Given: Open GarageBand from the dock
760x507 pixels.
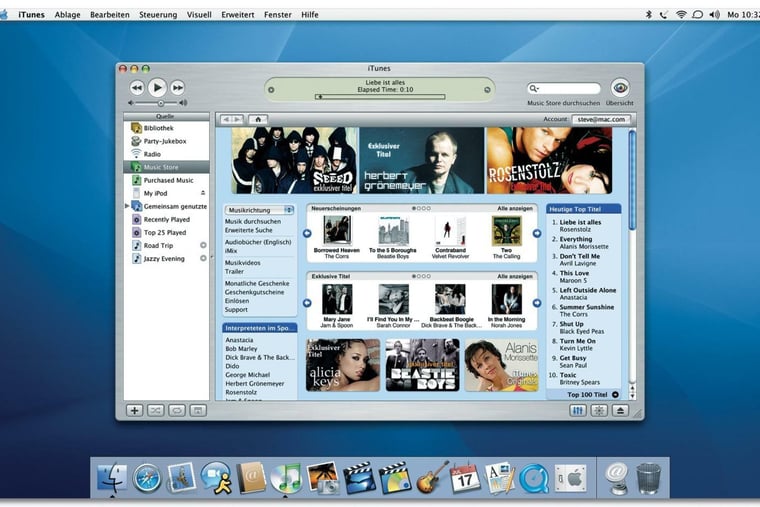Looking at the screenshot, I should [x=432, y=477].
